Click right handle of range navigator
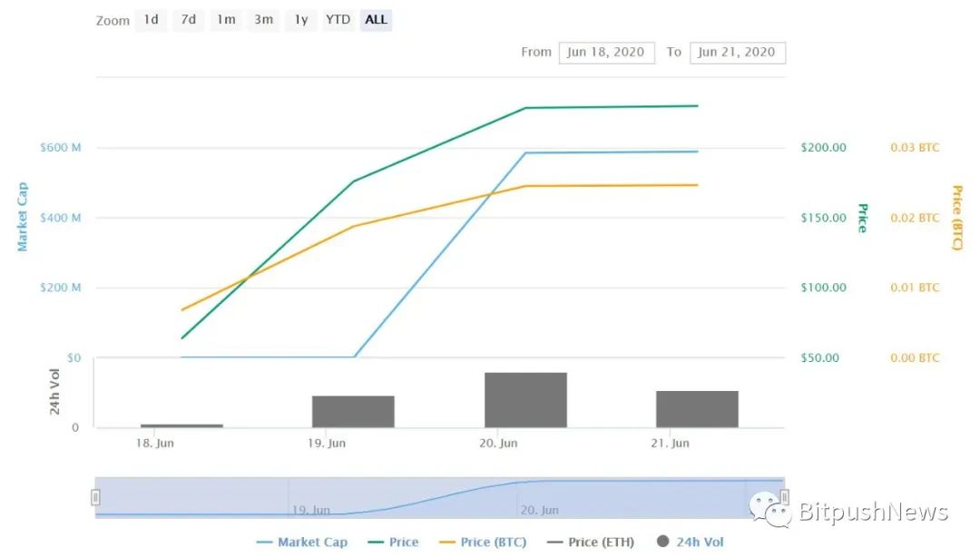This screenshot has height=557, width=980. coord(784,497)
